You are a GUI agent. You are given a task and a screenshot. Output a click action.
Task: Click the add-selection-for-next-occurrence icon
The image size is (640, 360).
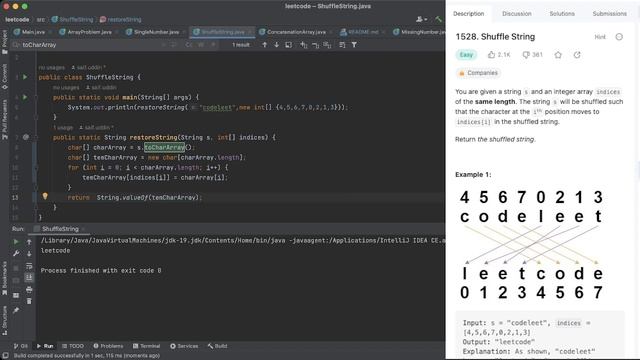pyautogui.click(x=303, y=45)
